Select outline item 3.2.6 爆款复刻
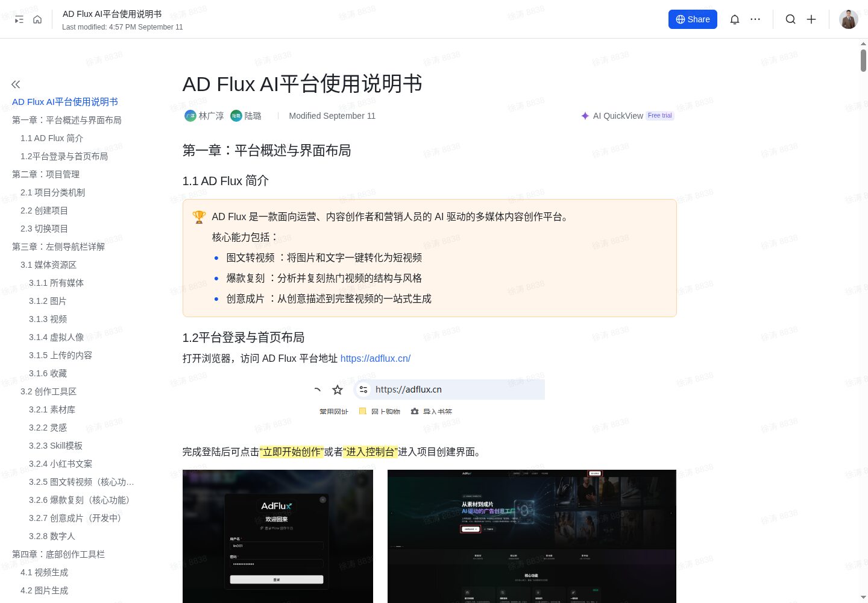Screen dimensions: 868x603 click(80, 500)
